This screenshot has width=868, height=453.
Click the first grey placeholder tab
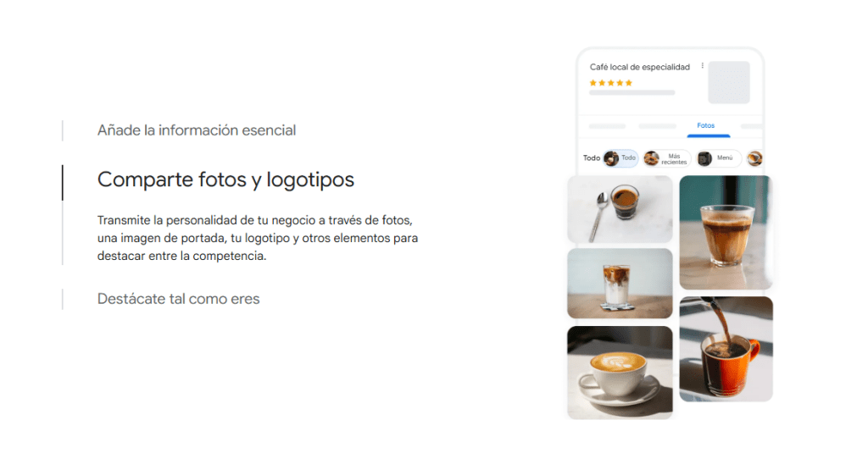click(x=607, y=126)
